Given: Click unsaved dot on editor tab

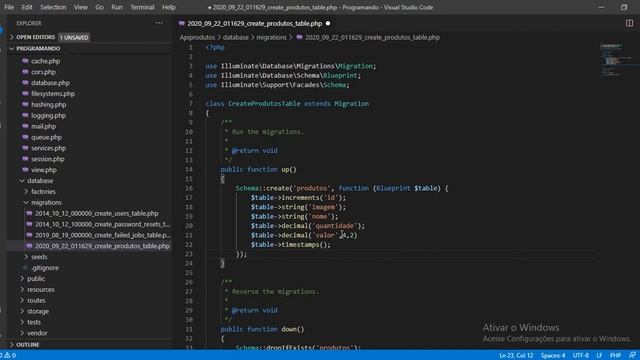Looking at the screenshot, I should click(x=328, y=24).
